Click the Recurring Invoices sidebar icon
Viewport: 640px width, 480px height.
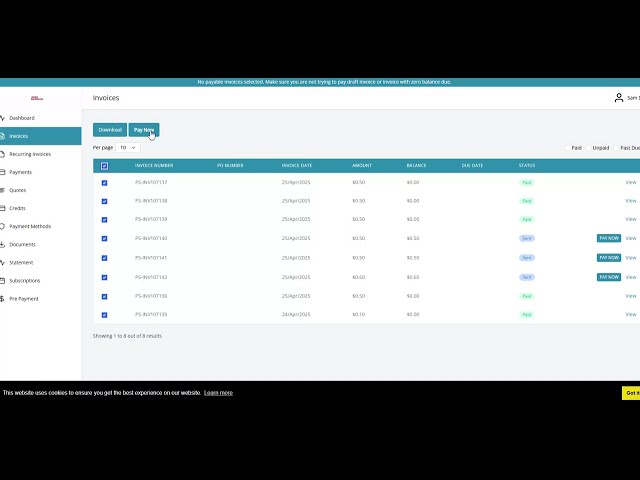pyautogui.click(x=3, y=154)
